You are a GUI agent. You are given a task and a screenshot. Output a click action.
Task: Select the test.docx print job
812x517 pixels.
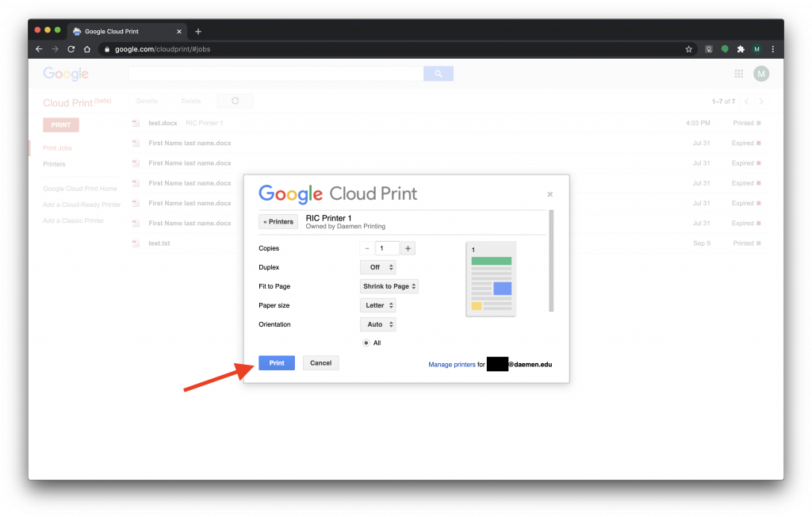[x=447, y=123]
